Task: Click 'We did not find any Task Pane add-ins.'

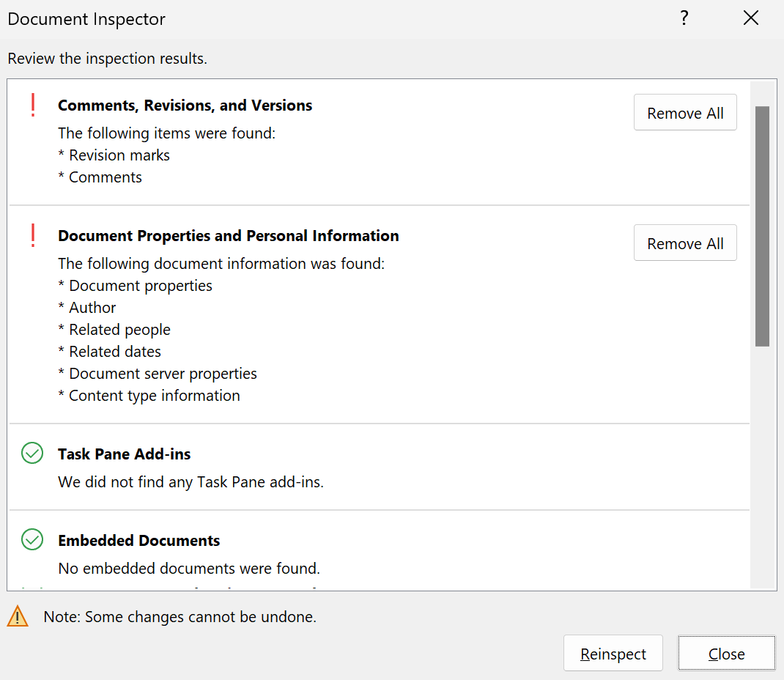Action: click(191, 482)
